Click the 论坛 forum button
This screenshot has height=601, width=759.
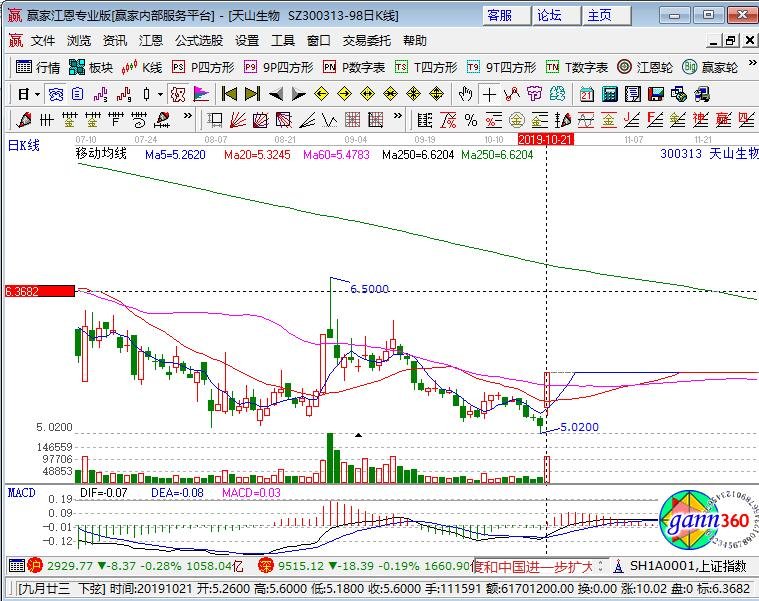[x=556, y=15]
